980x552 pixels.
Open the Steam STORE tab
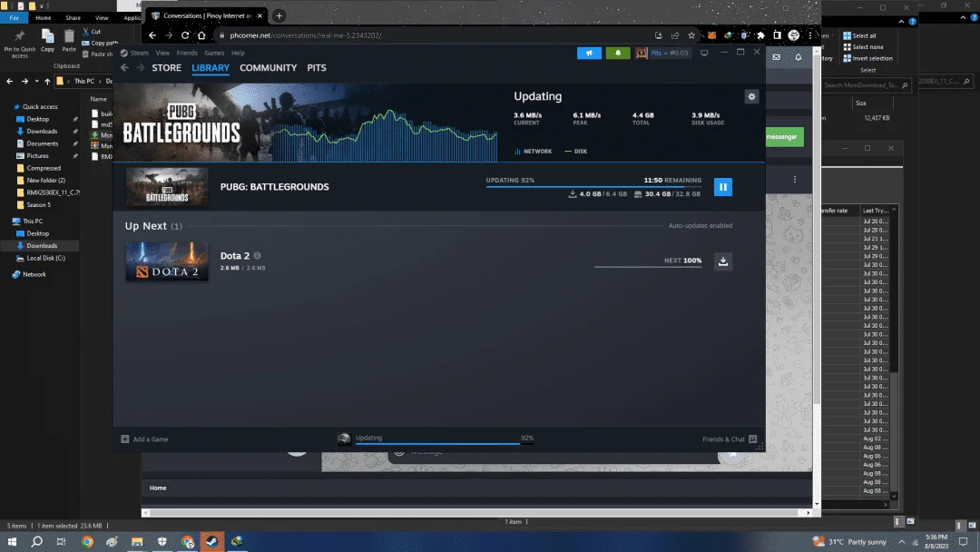pyautogui.click(x=166, y=67)
